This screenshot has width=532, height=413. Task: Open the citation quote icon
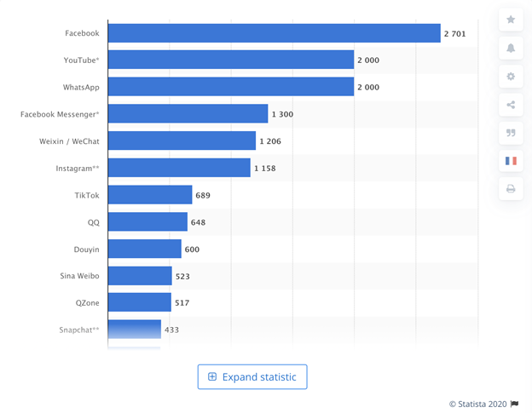click(511, 133)
